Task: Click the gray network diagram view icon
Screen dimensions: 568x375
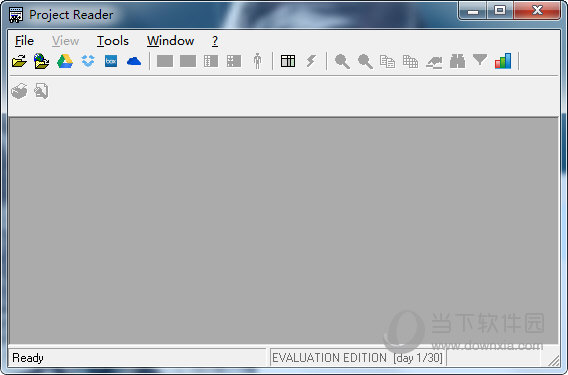Action: point(234,61)
